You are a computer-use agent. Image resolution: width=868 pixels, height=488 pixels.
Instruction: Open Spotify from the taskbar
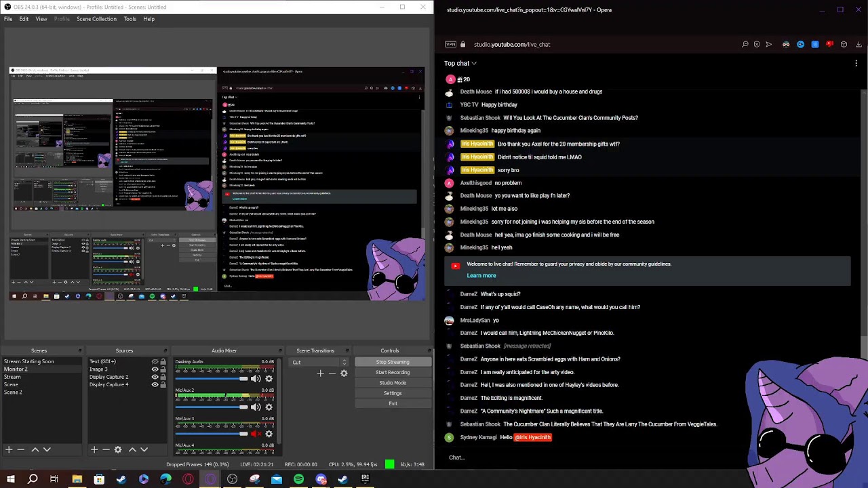click(298, 479)
